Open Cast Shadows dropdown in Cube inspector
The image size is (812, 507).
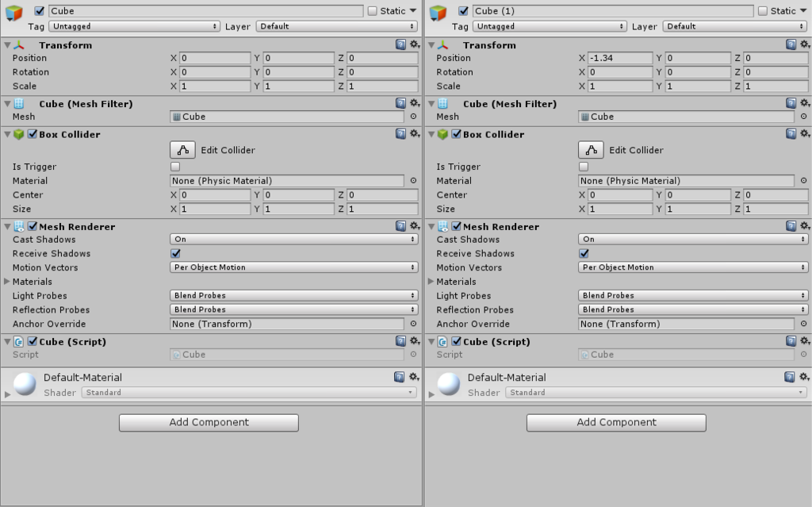293,239
